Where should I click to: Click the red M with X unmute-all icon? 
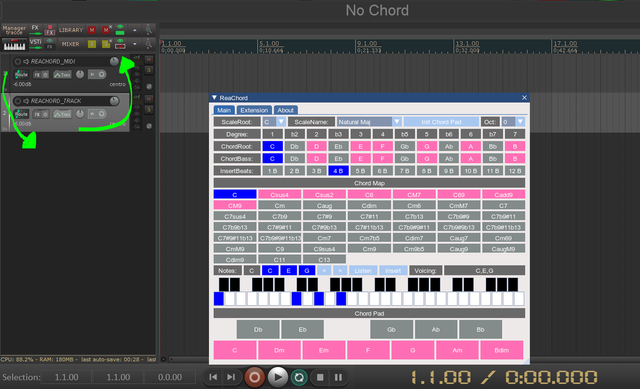[106, 30]
